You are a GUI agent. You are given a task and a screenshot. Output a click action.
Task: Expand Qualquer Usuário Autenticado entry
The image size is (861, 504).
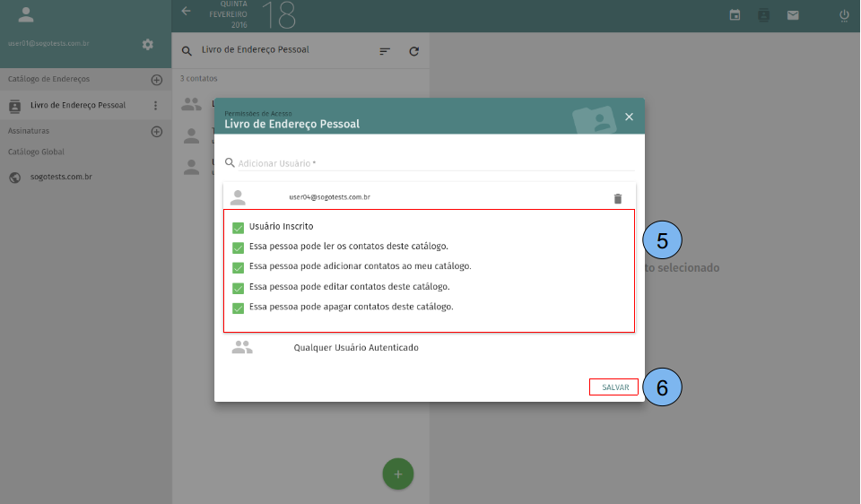pyautogui.click(x=355, y=347)
